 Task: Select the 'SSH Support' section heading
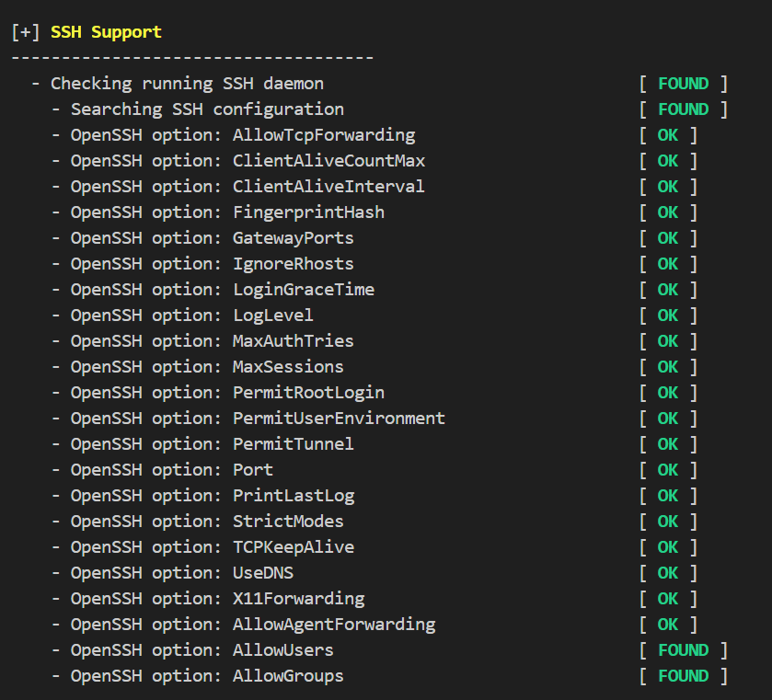click(x=106, y=32)
